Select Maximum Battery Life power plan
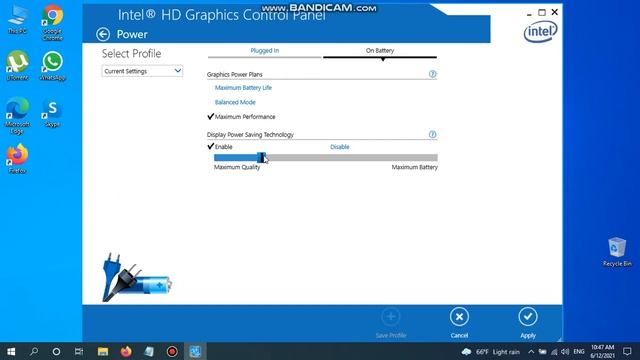 243,88
